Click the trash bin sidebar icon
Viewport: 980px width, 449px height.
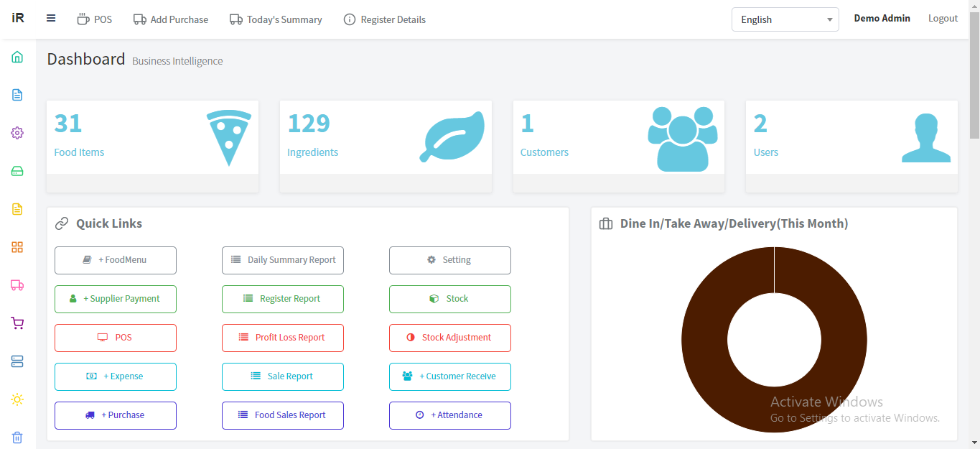point(17,437)
